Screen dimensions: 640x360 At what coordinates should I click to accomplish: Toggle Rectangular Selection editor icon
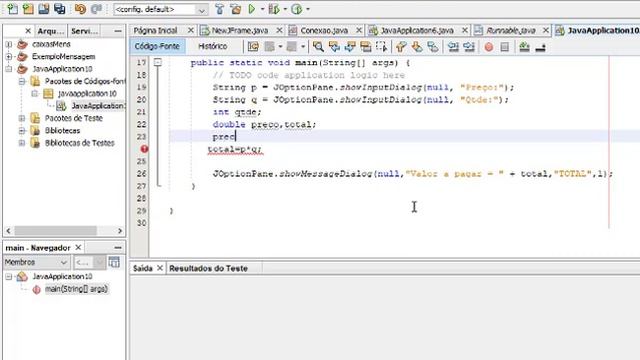[382, 47]
